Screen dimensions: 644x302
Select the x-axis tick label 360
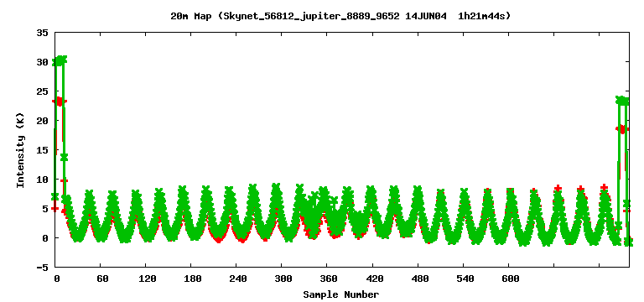pyautogui.click(x=329, y=279)
